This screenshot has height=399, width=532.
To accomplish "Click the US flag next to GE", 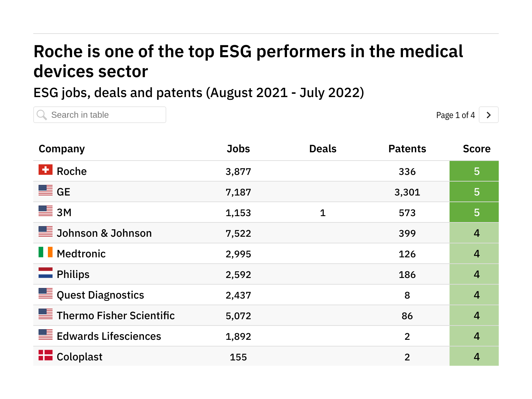I will coord(46,190).
